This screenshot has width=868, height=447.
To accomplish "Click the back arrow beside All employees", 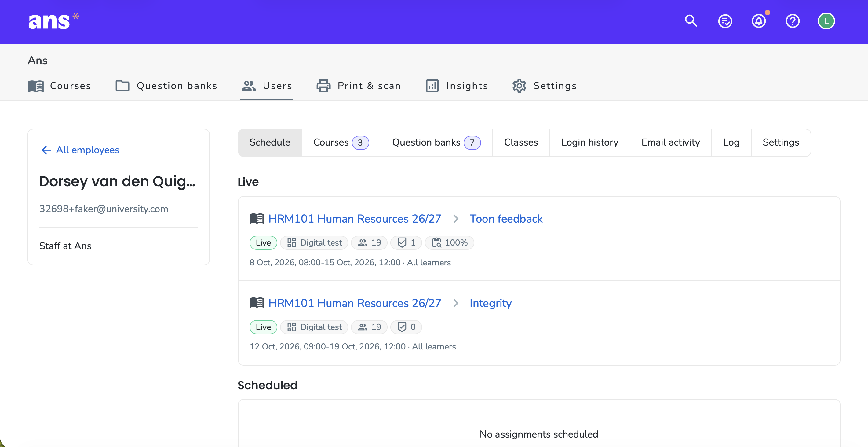I will [46, 150].
